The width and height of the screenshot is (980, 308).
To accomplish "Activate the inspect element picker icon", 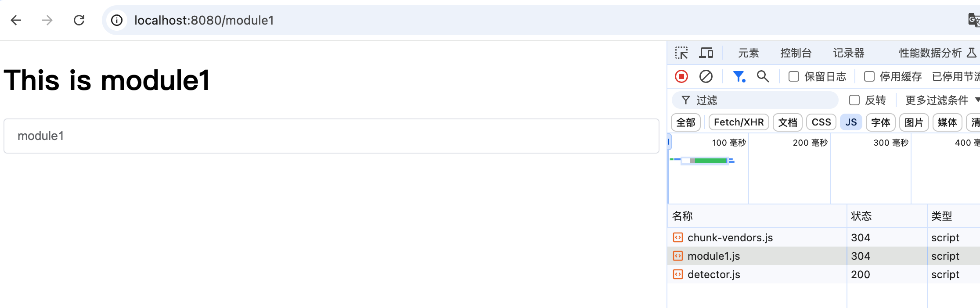I will (681, 53).
